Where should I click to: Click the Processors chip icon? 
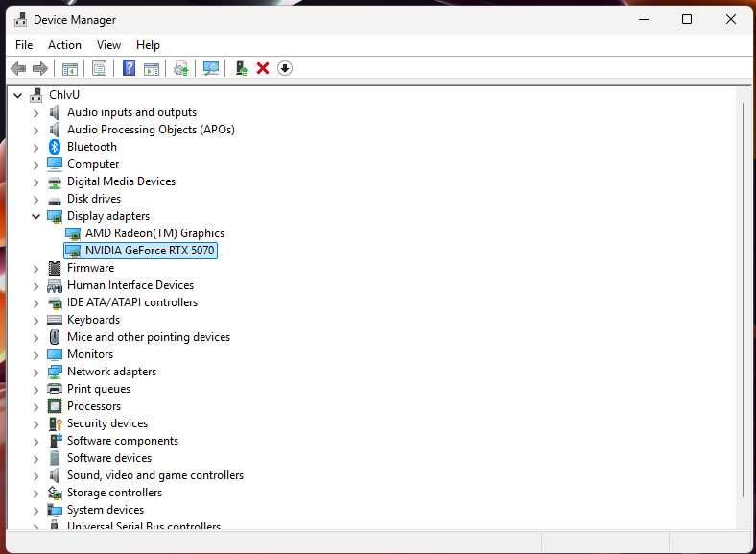(55, 406)
